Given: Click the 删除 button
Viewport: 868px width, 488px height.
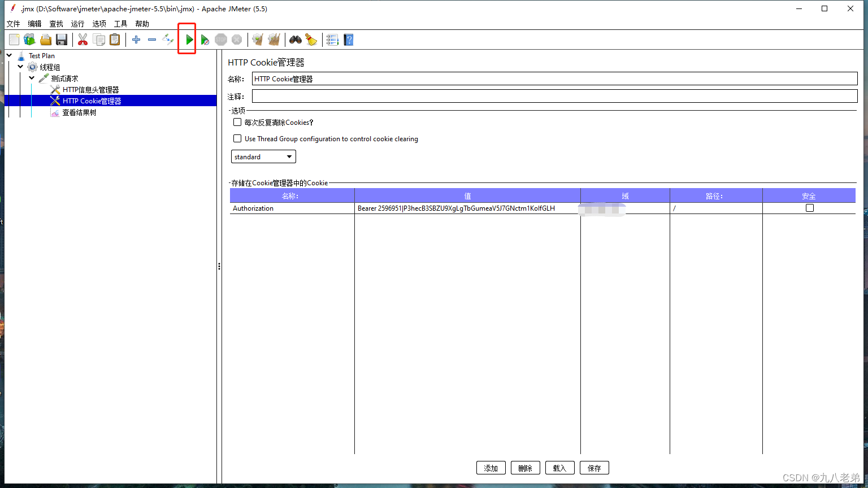Looking at the screenshot, I should click(x=526, y=468).
